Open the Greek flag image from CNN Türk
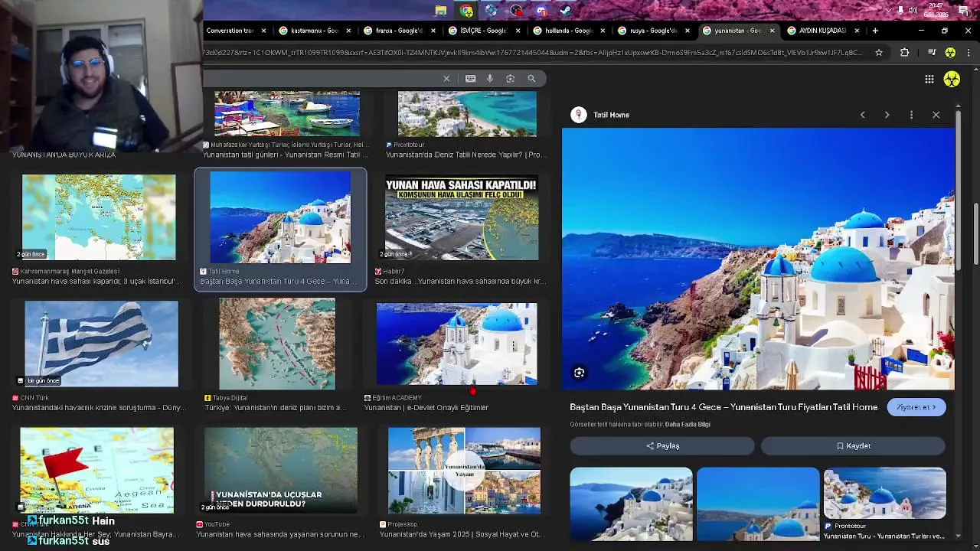 coord(101,344)
